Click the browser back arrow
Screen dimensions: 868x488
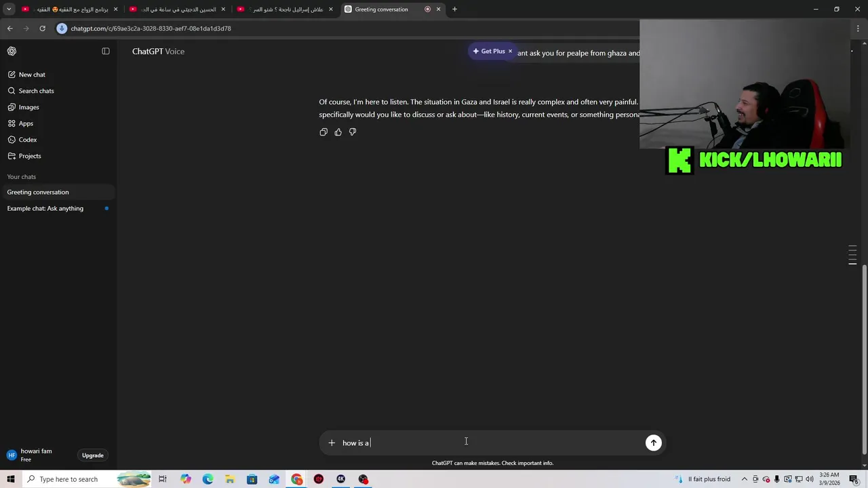[9, 28]
